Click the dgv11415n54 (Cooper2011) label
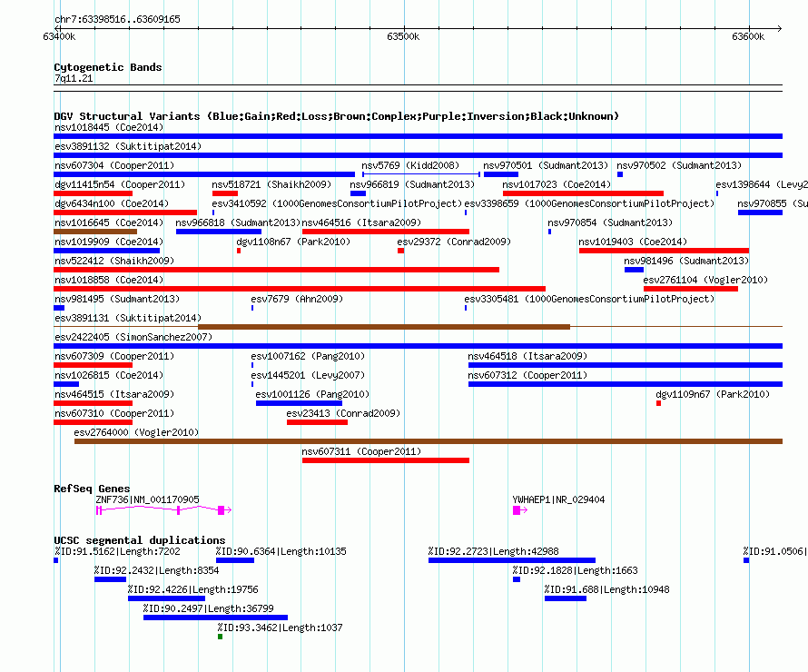808x672 pixels. click(x=120, y=184)
